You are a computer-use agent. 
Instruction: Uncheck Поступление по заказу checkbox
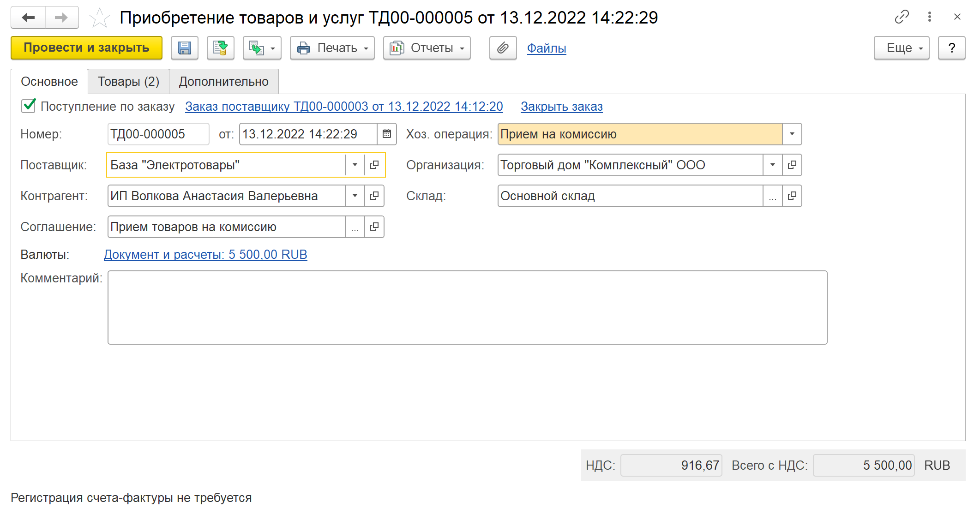(x=29, y=106)
